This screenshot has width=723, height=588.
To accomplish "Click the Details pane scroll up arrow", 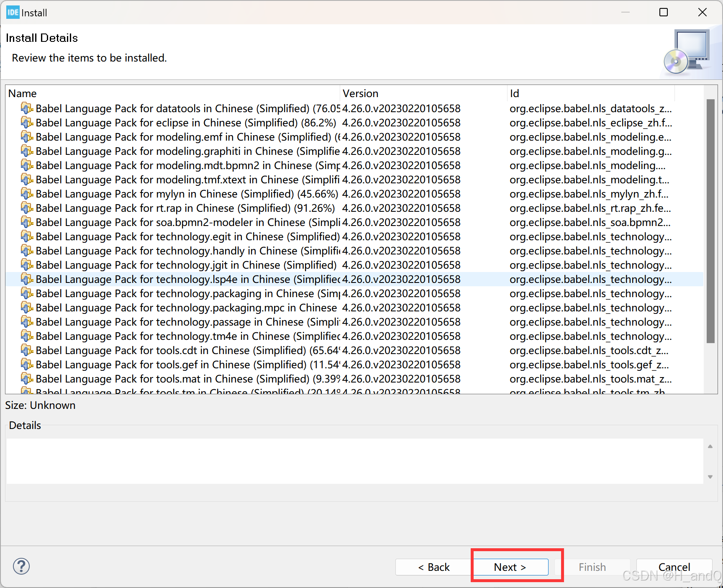I will tap(710, 447).
